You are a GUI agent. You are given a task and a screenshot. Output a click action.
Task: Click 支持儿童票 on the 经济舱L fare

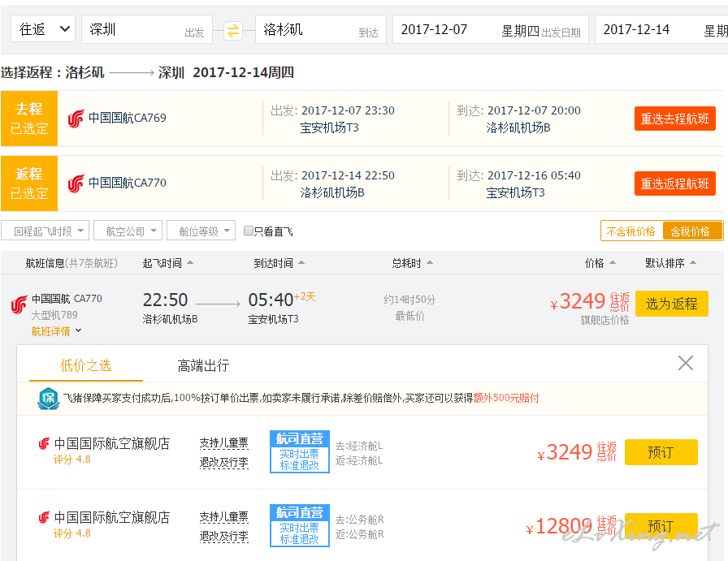pos(223,443)
